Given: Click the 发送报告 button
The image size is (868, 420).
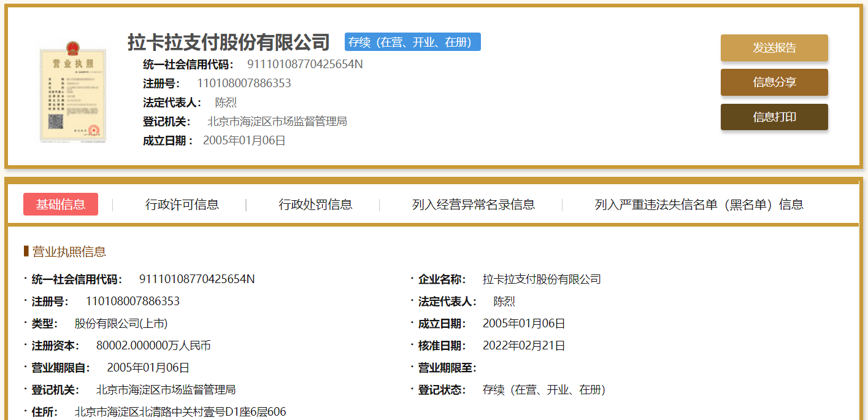Looking at the screenshot, I should pyautogui.click(x=774, y=48).
